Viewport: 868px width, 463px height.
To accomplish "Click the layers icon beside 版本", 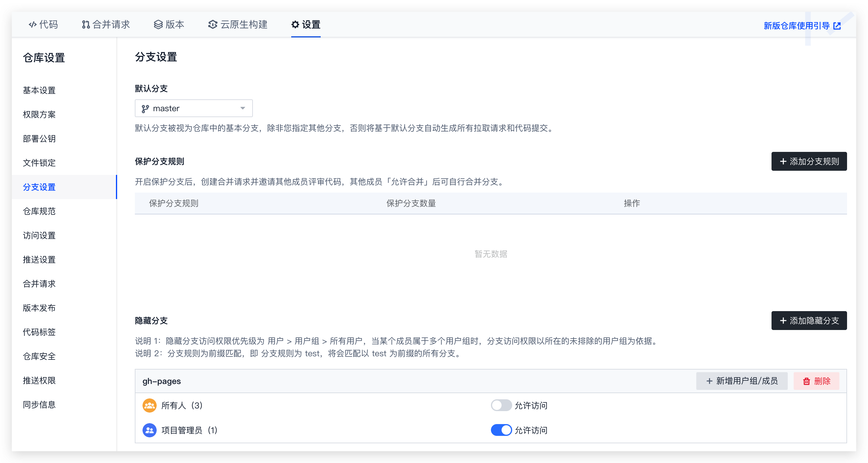I will (158, 24).
